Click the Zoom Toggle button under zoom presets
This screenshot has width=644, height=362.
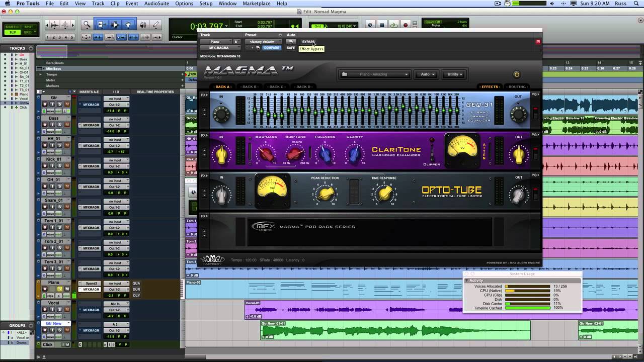86,37
